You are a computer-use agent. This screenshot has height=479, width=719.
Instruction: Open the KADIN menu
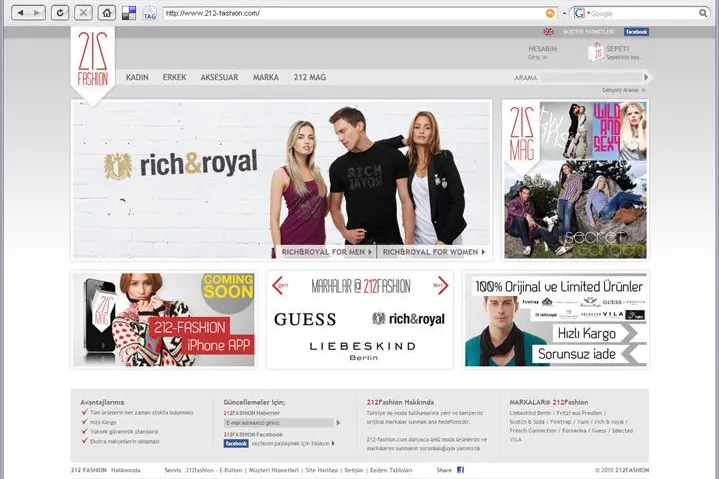tap(137, 77)
